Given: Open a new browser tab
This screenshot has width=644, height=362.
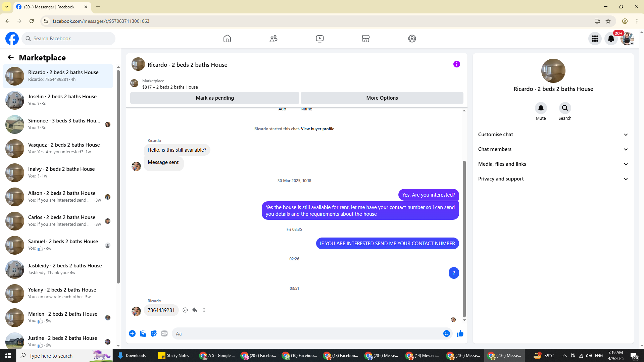Looking at the screenshot, I should click(x=98, y=7).
